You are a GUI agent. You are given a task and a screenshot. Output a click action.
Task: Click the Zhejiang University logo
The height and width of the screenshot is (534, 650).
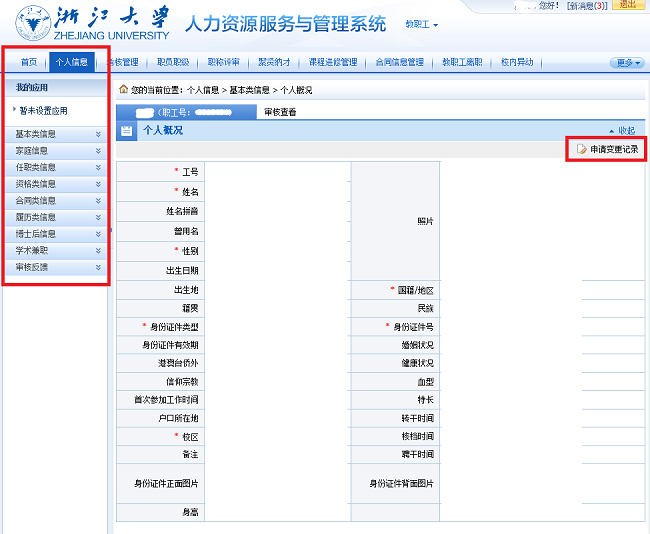click(90, 23)
